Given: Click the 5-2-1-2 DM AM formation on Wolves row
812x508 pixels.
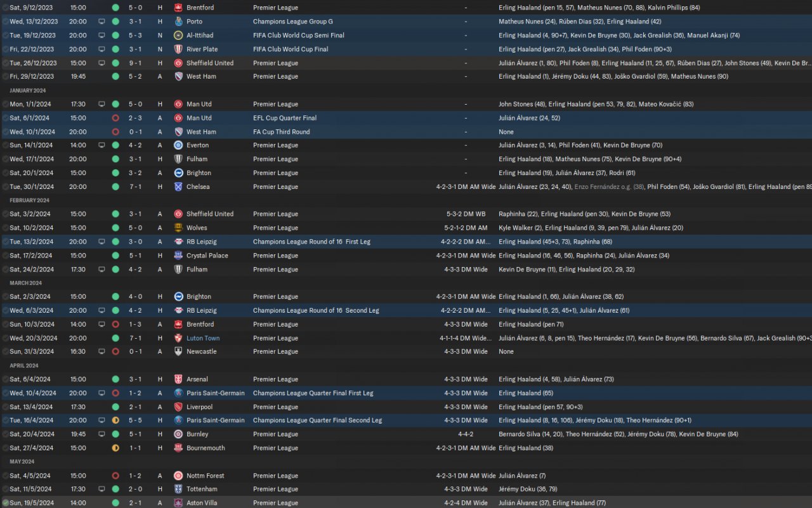Looking at the screenshot, I should click(466, 228).
